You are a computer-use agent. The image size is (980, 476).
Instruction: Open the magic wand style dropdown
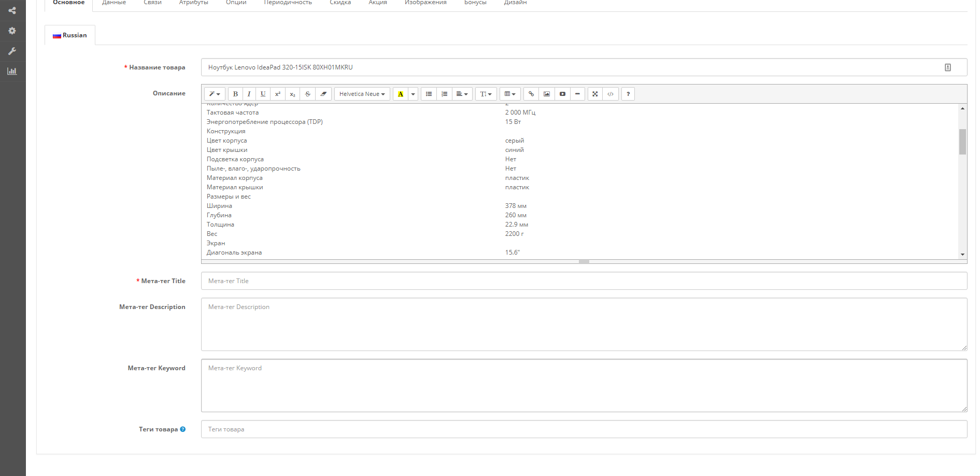point(215,94)
